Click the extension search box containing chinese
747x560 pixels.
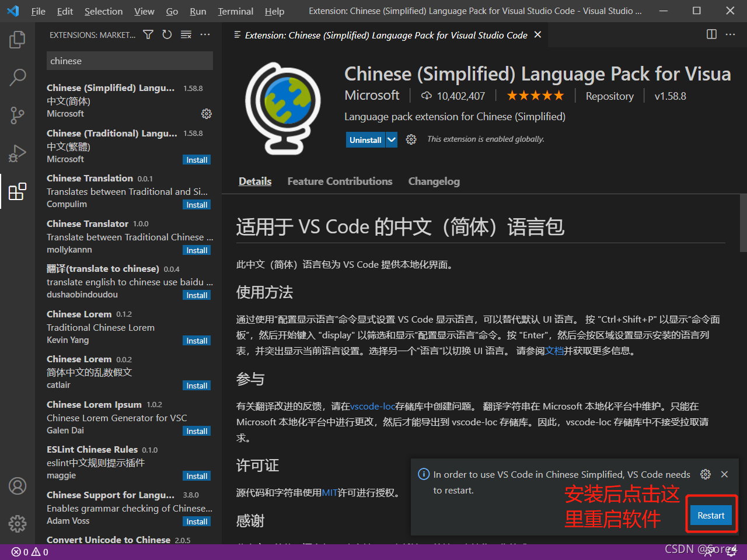130,61
